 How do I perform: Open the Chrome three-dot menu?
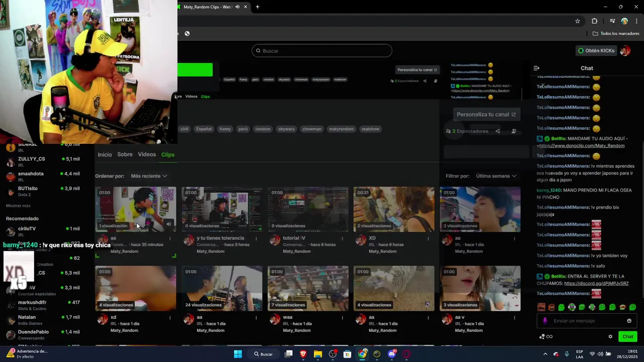tap(636, 21)
